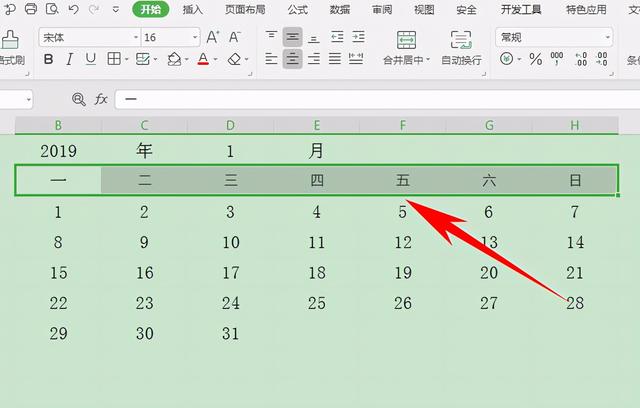The width and height of the screenshot is (640, 408).
Task: Click the eraser clear icon
Action: (234, 59)
